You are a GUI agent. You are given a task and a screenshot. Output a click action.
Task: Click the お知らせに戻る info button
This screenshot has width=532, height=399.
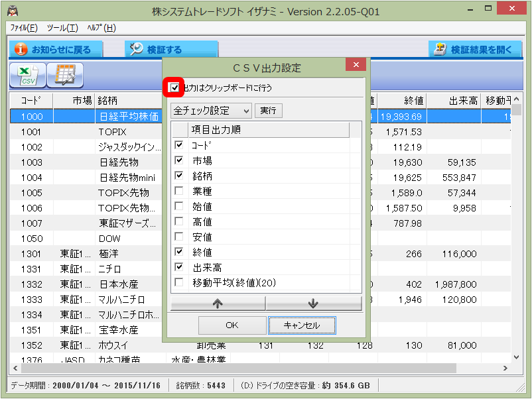(x=55, y=50)
